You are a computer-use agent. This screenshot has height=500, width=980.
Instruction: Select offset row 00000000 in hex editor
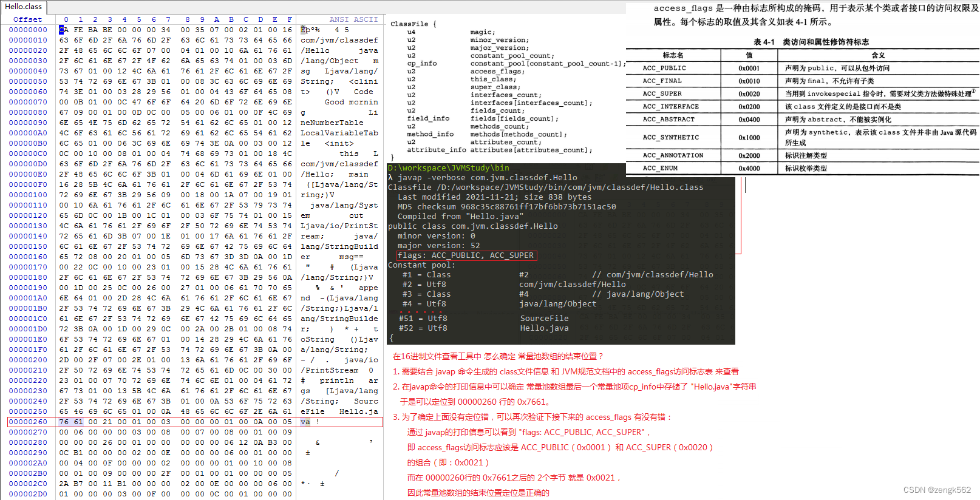(28, 30)
